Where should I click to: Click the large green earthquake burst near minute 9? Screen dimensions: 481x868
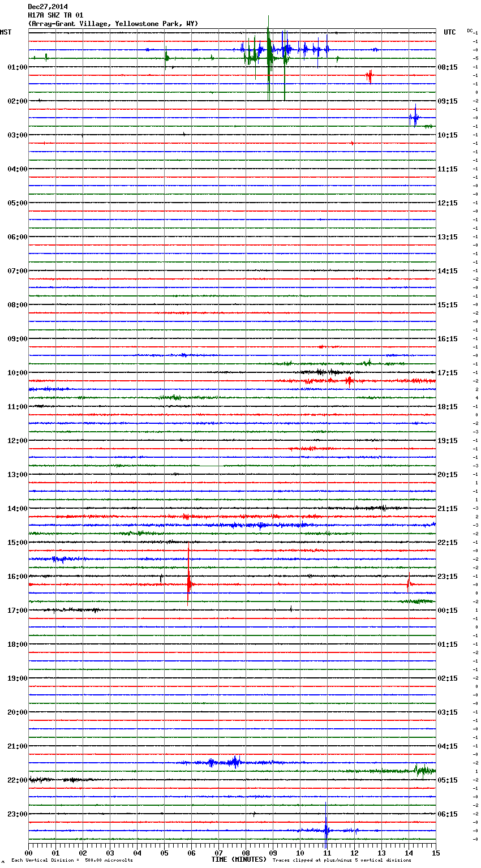pos(268,58)
